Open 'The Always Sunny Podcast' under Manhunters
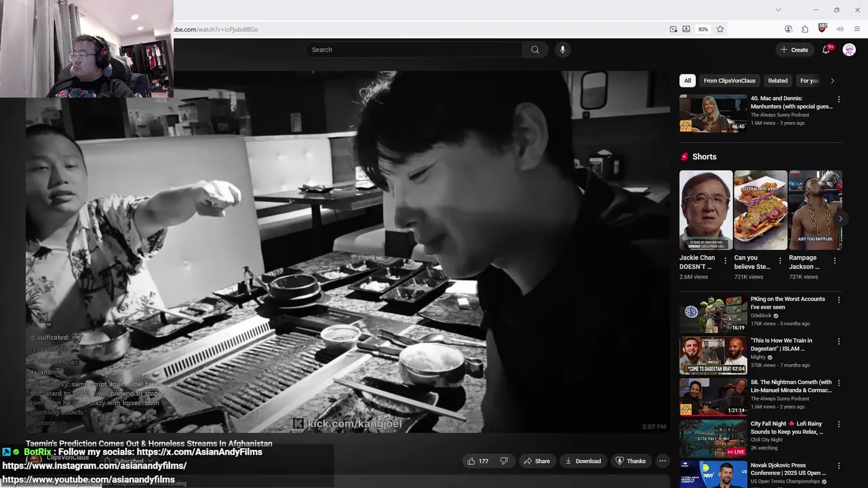Viewport: 868px width, 488px height. [780, 115]
